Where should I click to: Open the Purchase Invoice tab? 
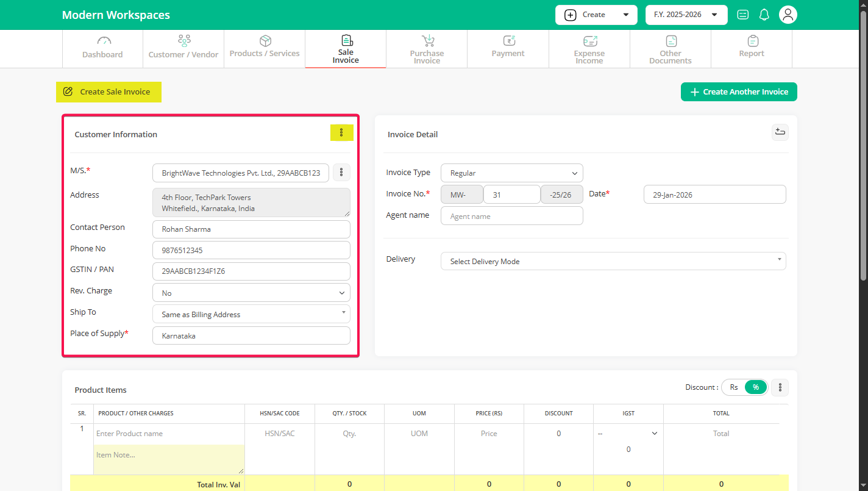[427, 49]
